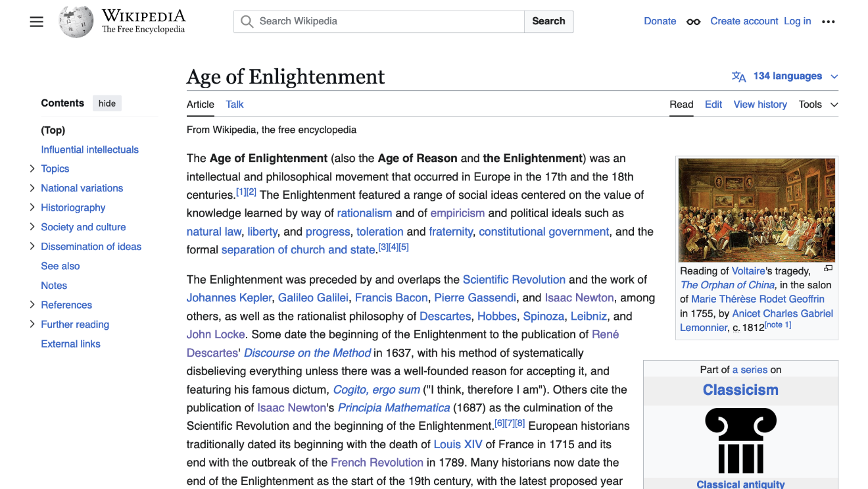Open the Francis Bacon link

pyautogui.click(x=391, y=298)
